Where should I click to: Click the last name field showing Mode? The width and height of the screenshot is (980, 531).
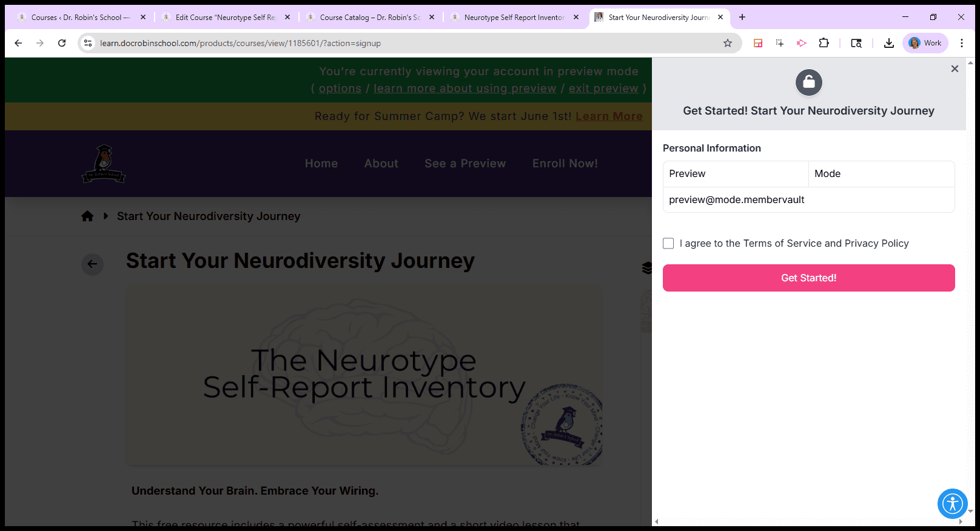coord(882,174)
